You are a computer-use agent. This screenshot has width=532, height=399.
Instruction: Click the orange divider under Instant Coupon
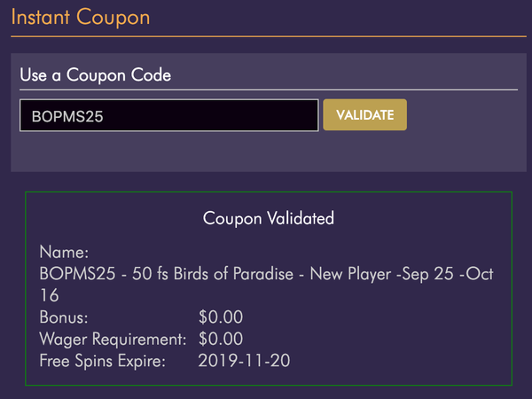[x=266, y=36]
